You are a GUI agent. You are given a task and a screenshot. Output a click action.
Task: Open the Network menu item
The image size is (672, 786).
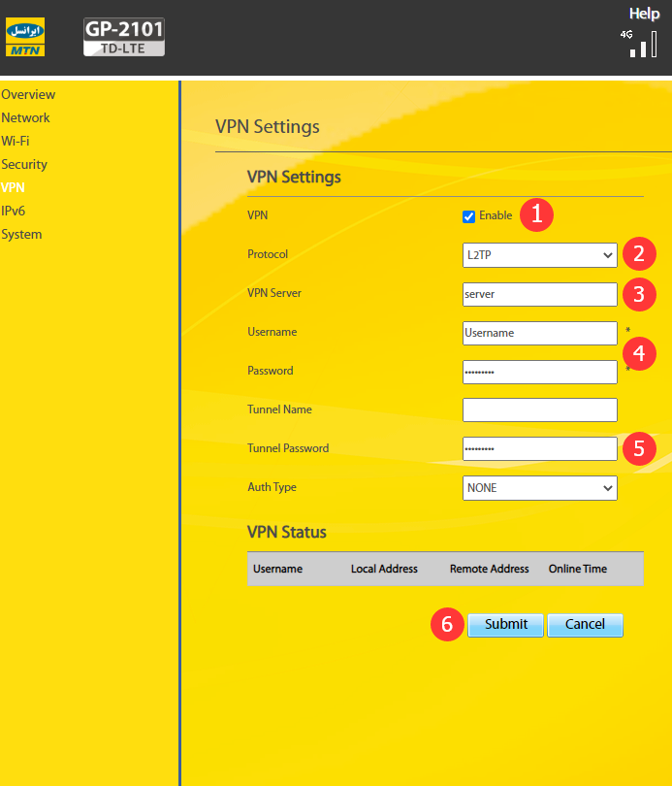click(25, 118)
